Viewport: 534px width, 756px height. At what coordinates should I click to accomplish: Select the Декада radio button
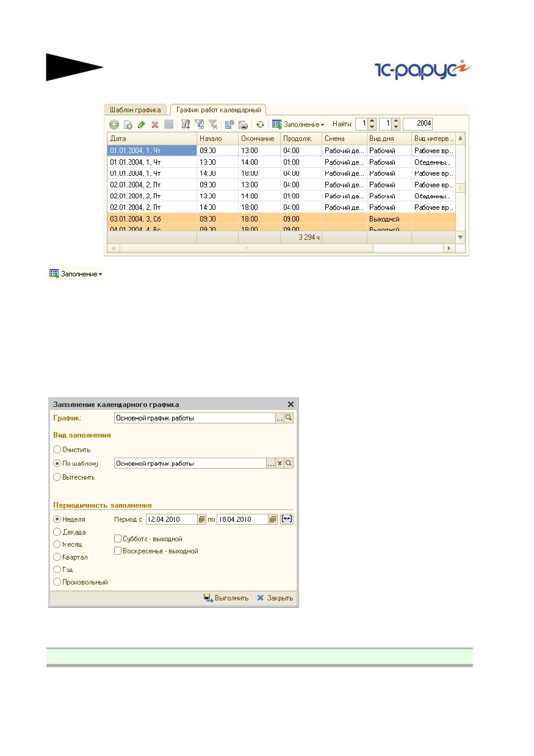[57, 532]
